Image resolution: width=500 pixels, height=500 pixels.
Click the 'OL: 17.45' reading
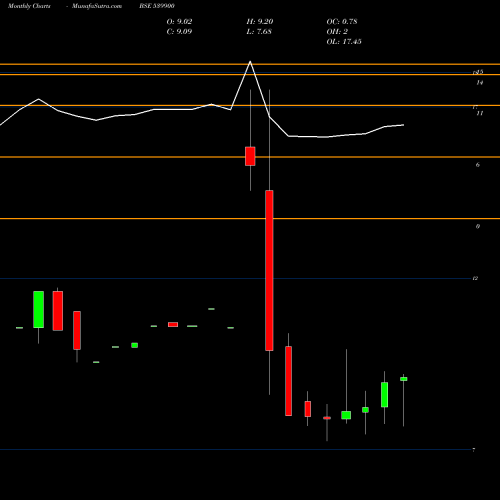344,42
